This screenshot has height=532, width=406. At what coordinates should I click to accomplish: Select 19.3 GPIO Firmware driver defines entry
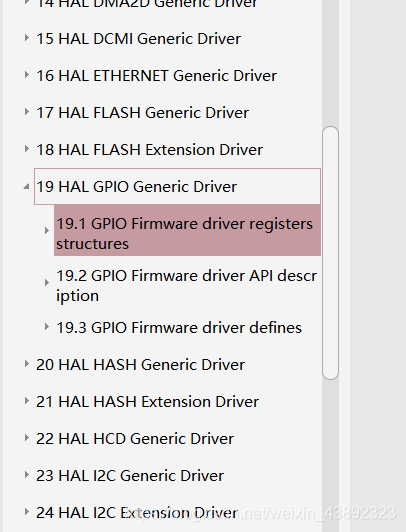(179, 328)
